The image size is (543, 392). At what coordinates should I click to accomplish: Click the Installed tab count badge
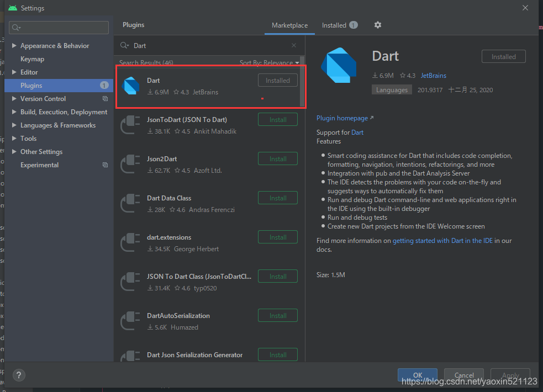(x=353, y=25)
